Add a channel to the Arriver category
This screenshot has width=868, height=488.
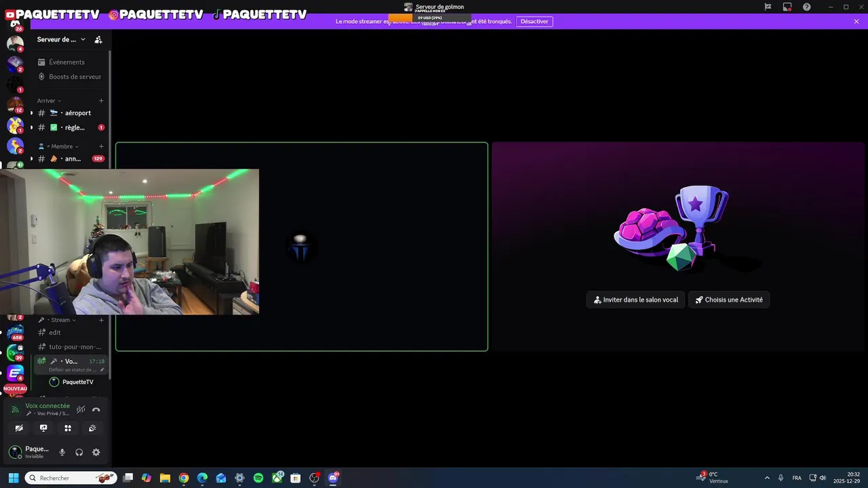coord(101,100)
